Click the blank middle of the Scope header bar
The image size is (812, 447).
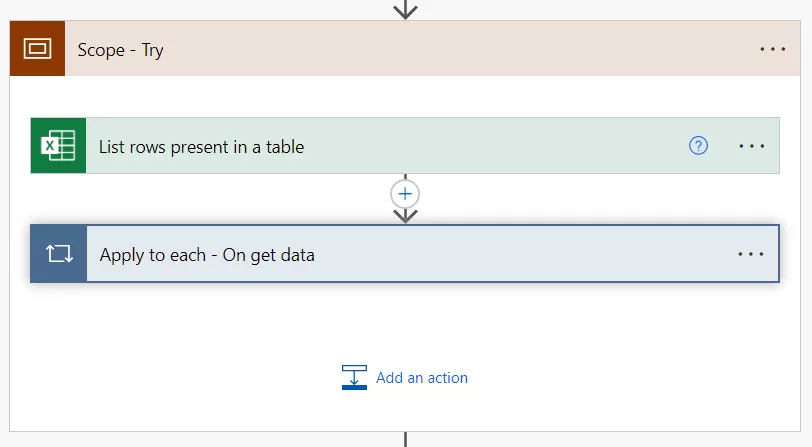pyautogui.click(x=450, y=49)
